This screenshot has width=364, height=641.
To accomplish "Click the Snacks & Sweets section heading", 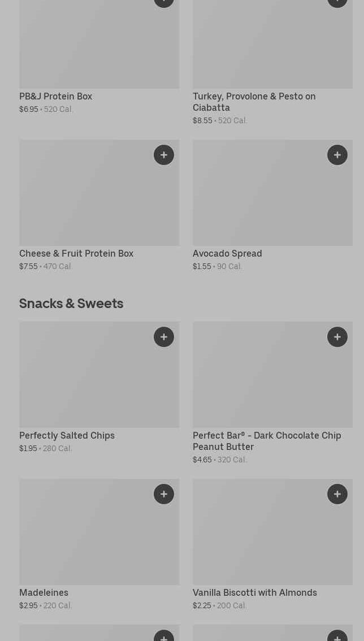I will pyautogui.click(x=71, y=304).
